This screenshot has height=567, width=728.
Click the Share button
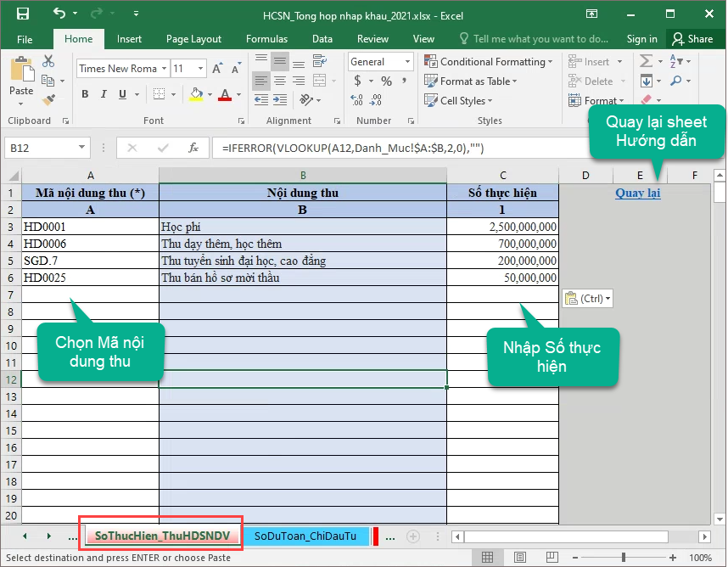pos(692,39)
